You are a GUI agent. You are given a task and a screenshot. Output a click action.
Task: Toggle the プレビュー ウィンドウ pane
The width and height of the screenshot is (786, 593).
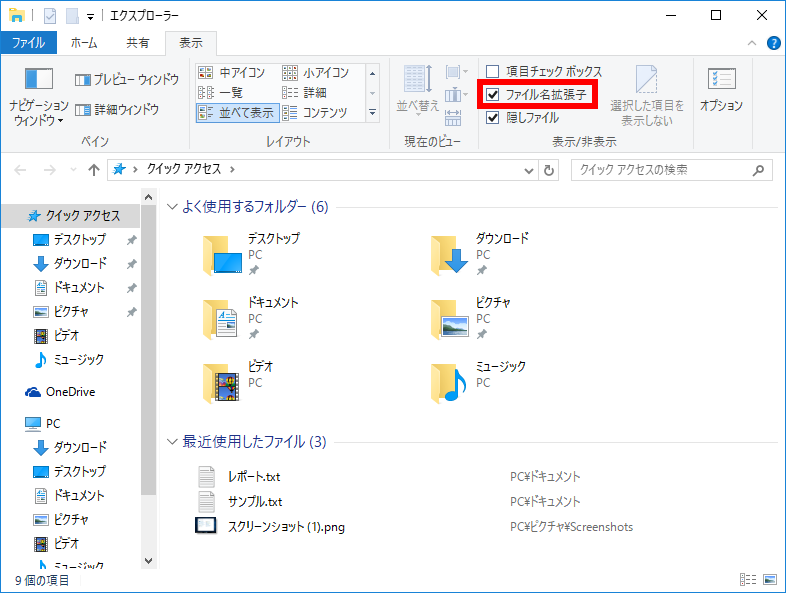click(127, 80)
